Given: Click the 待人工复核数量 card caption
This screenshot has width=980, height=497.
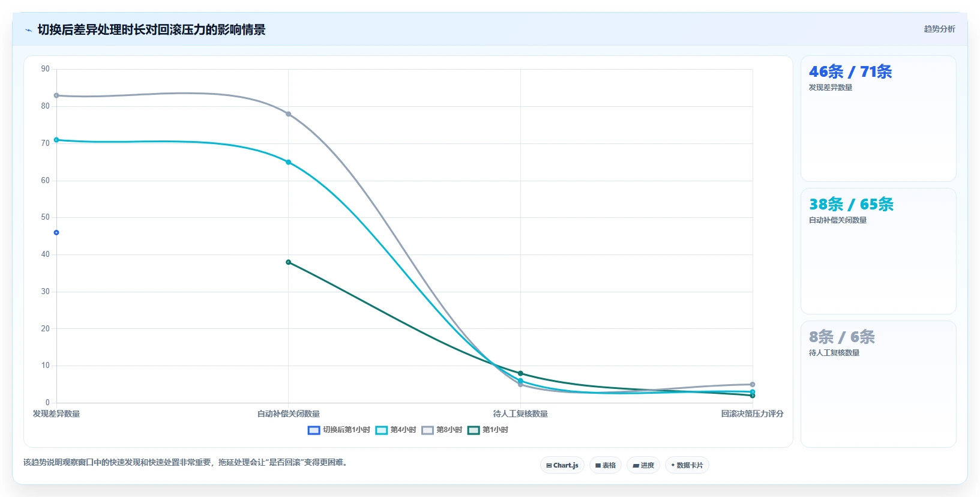Looking at the screenshot, I should click(834, 353).
